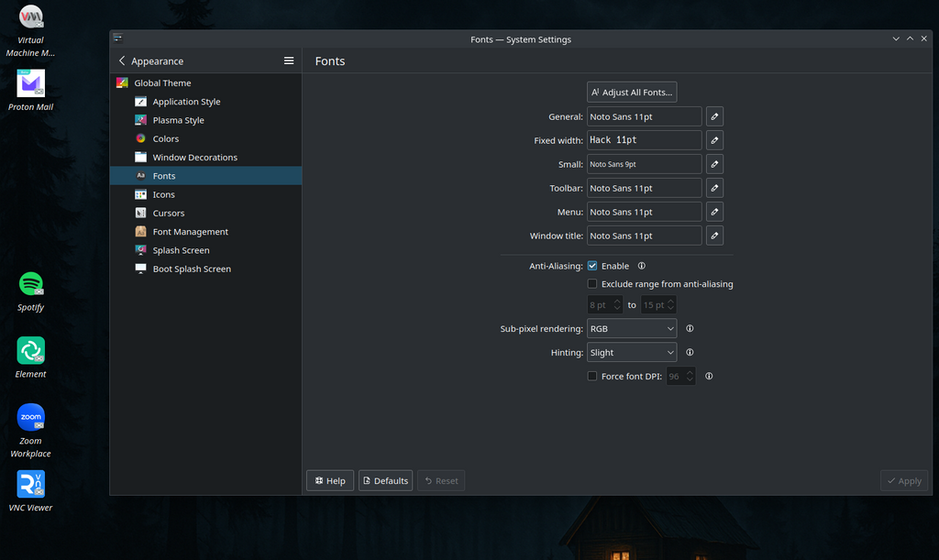The height and width of the screenshot is (560, 939).
Task: Click the Boot Splash Screen icon
Action: 140,268
